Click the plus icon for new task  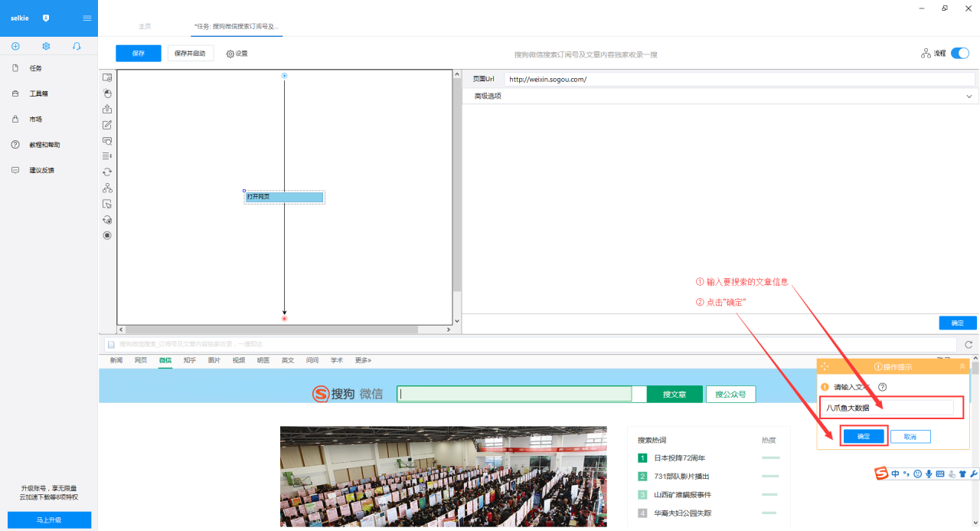15,47
